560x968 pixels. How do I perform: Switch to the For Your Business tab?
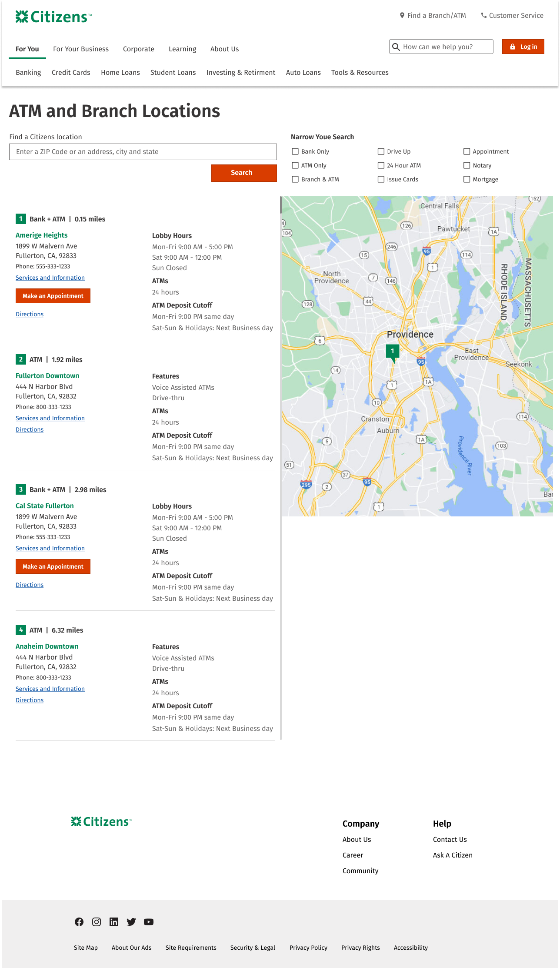[x=81, y=49]
